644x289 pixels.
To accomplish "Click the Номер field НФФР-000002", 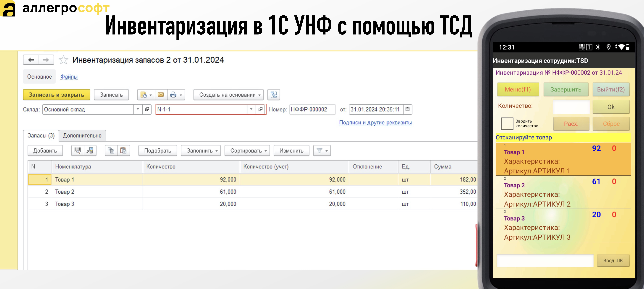I will [x=312, y=109].
